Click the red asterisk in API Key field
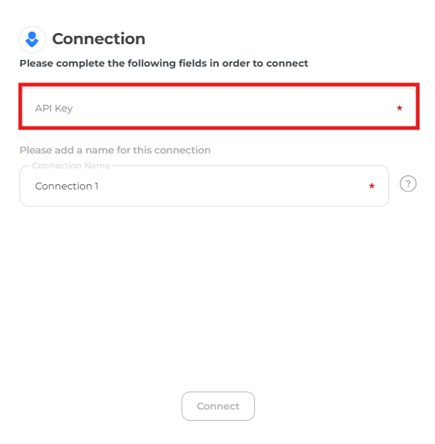Viewport: 435px width, 444px height. tap(399, 108)
